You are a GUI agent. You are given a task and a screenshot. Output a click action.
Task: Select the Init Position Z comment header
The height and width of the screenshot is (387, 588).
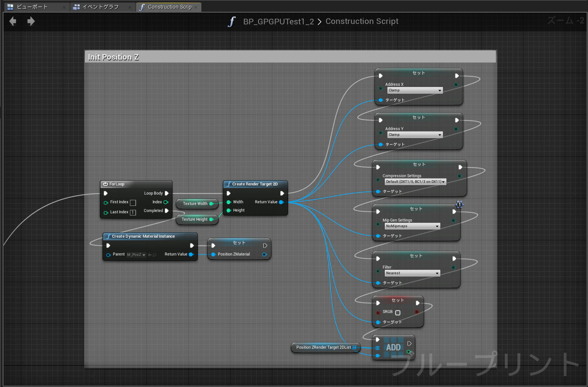290,57
